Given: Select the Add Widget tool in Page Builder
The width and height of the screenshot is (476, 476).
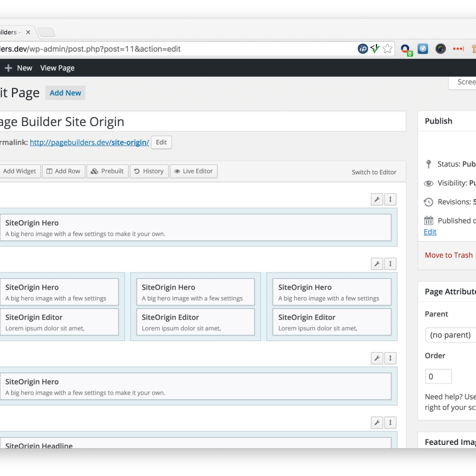Looking at the screenshot, I should coord(19,171).
